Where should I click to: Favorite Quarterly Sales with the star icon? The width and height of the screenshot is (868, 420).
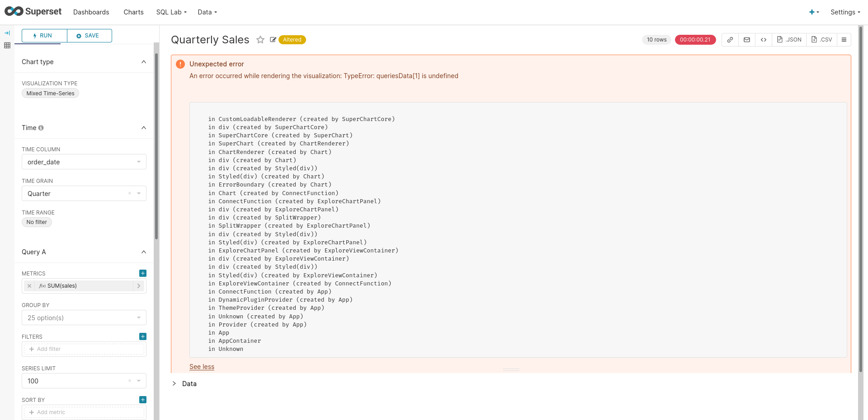[260, 40]
